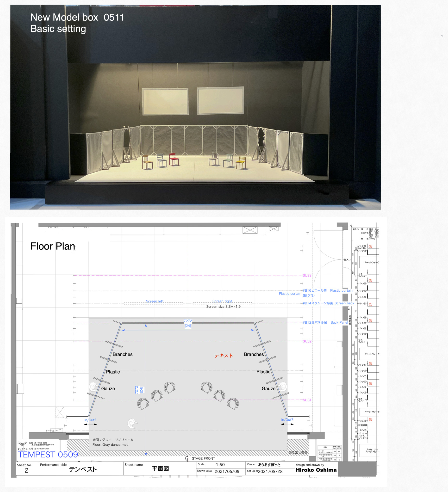Click the person figure beside the right Gauze label

coord(283,386)
